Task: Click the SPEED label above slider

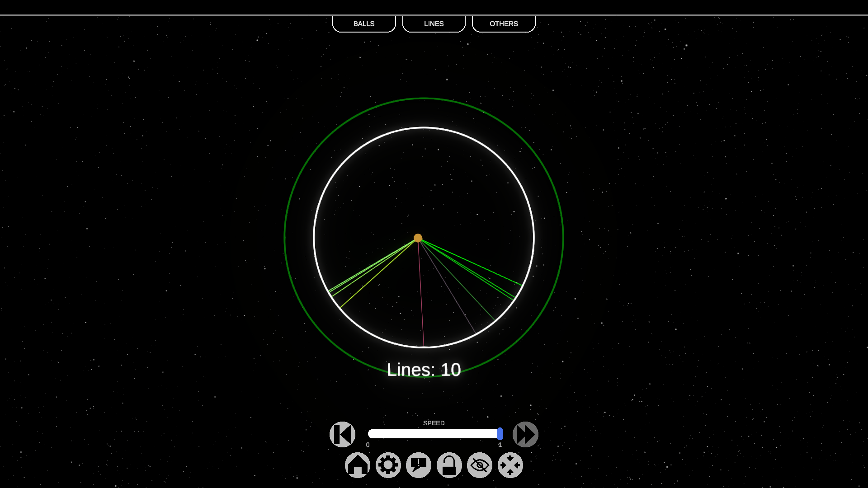Action: pos(434,423)
